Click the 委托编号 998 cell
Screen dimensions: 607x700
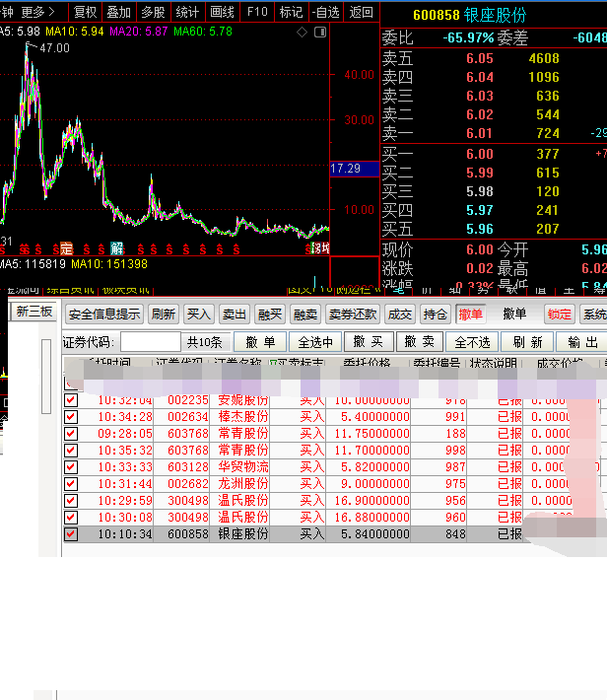[x=455, y=451]
